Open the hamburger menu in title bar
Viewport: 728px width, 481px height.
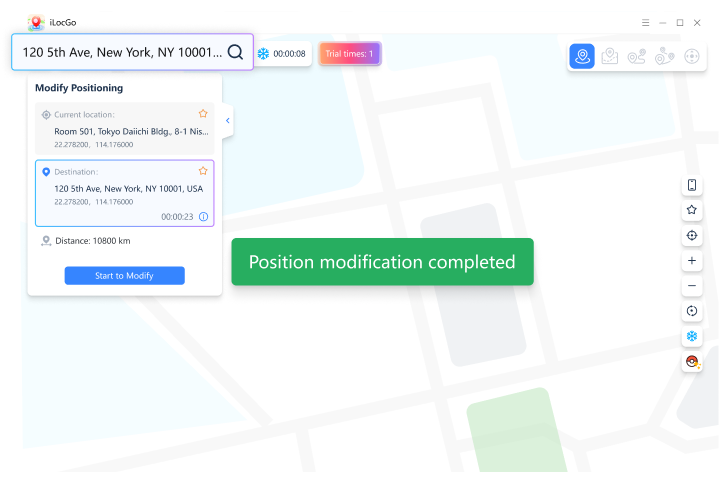point(645,23)
